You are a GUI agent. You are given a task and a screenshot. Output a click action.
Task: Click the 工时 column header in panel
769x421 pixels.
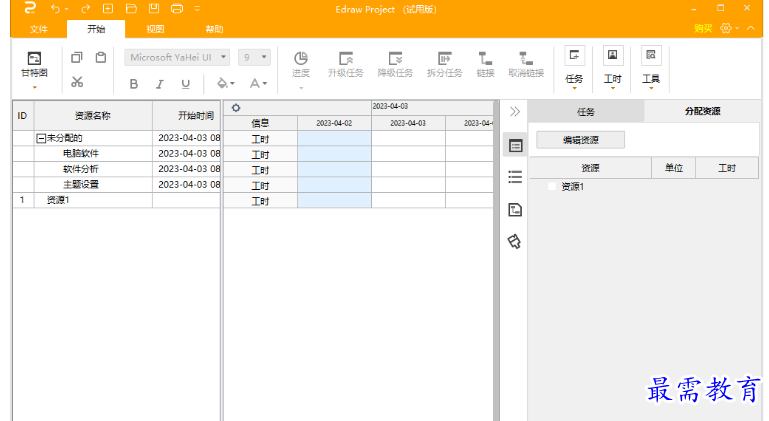tap(727, 168)
